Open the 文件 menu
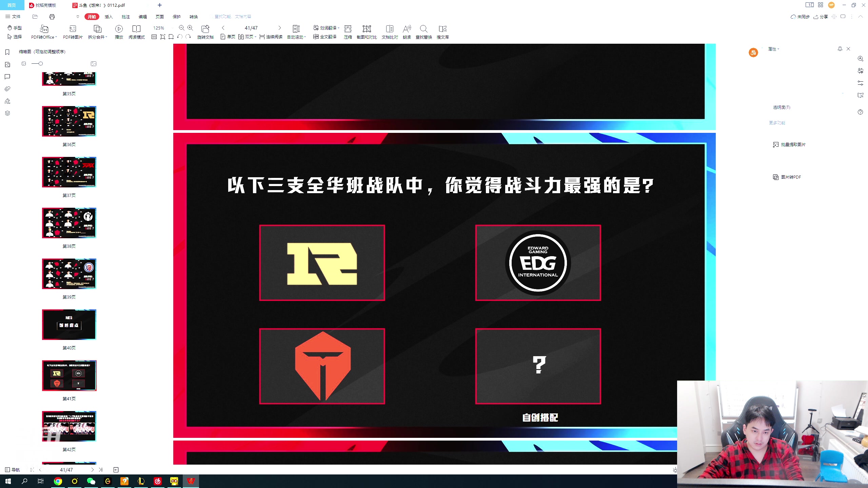 tap(16, 17)
